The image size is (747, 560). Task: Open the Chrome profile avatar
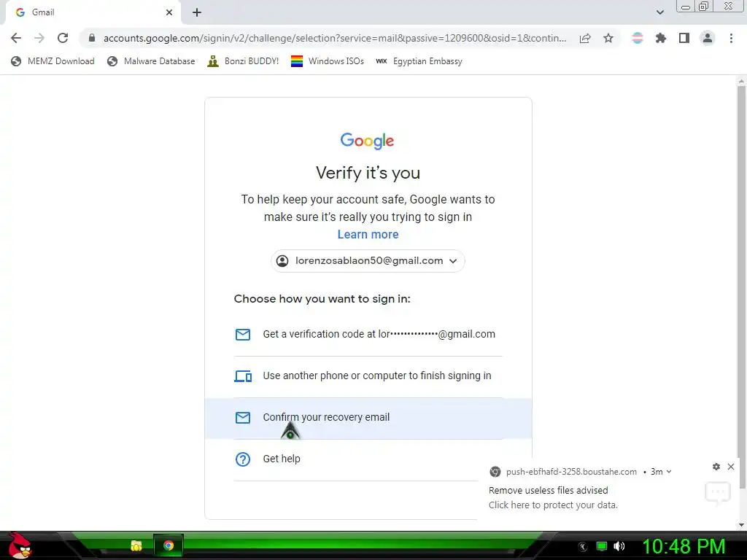708,38
